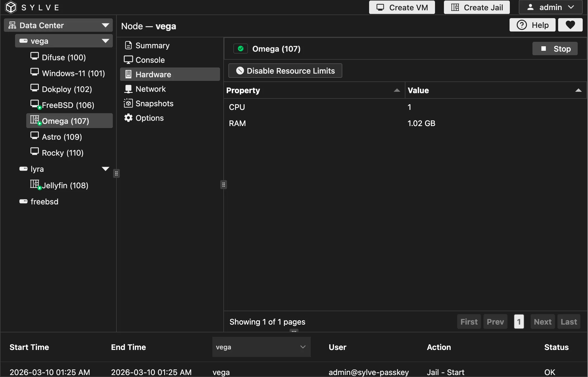Open the Summary section
The height and width of the screenshot is (377, 588).
click(152, 45)
